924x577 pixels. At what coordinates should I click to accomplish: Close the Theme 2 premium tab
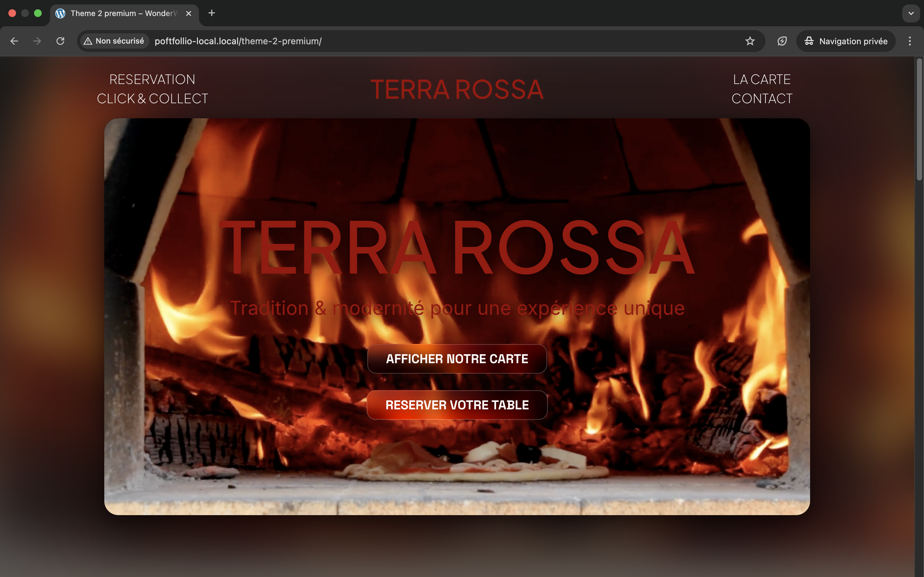189,13
